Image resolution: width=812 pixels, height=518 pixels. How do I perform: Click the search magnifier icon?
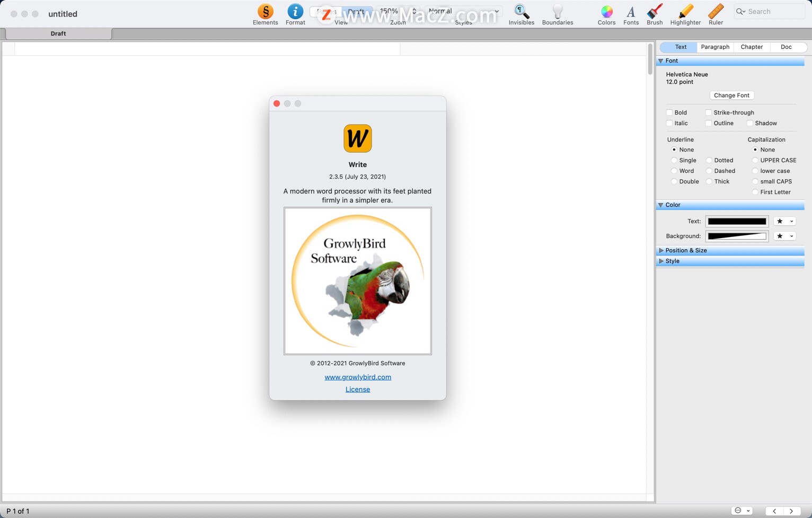coord(740,11)
